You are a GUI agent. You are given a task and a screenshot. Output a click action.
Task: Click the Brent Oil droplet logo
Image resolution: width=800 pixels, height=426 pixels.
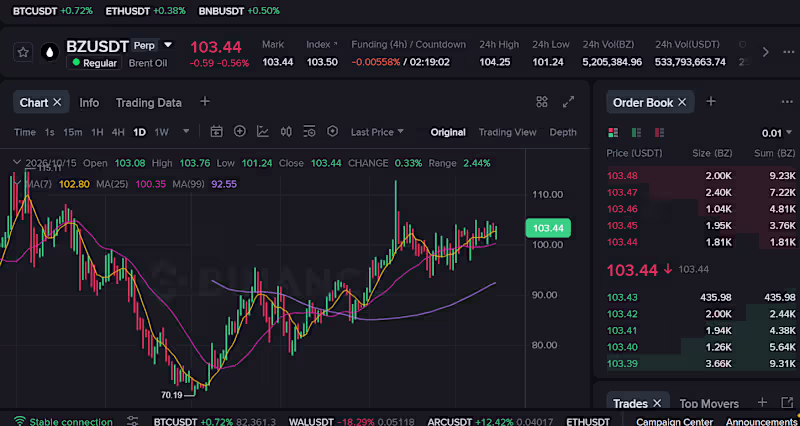49,53
